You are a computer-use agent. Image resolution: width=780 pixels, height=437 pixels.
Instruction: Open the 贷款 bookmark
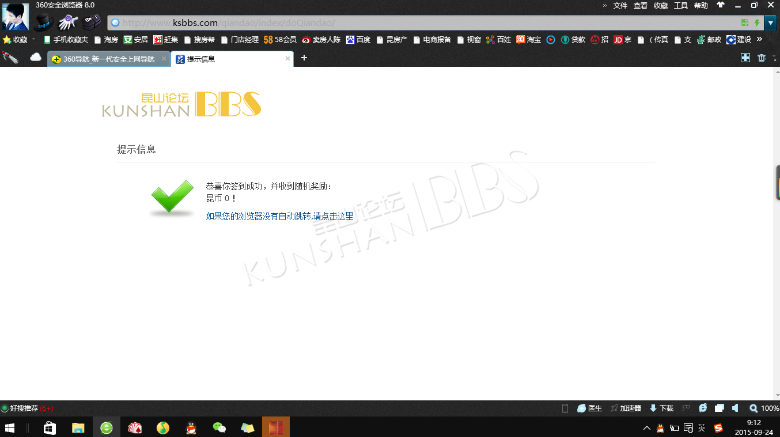pyautogui.click(x=573, y=40)
